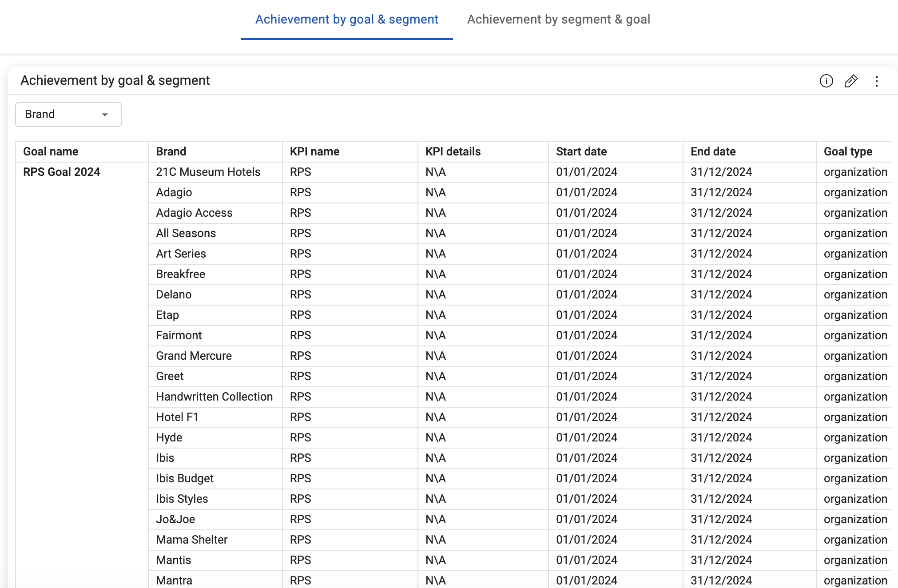Screen dimensions: 898x588
Task: Click the Goal type column header
Action: [x=848, y=151]
